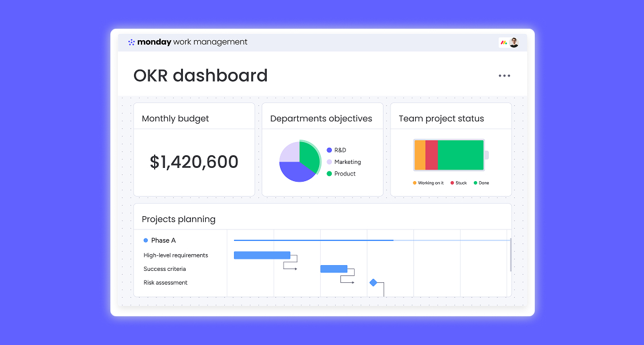Click the user avatar photo

tap(513, 42)
